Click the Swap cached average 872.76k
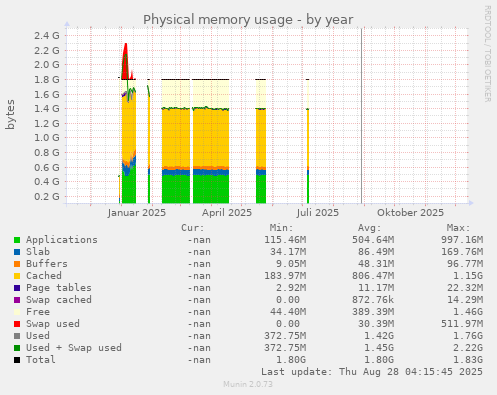 pos(373,300)
